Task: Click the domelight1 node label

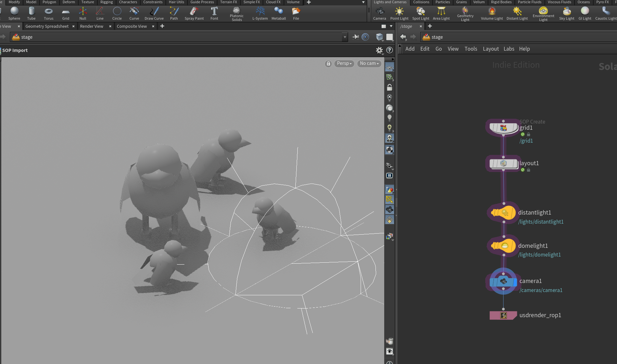Action: [533, 246]
